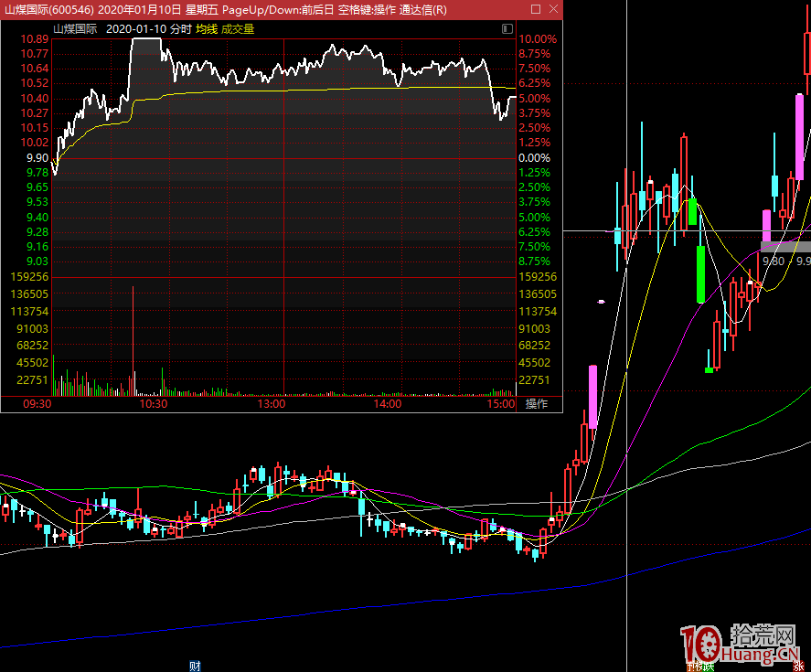Click the 15:00 time axis marker

pyautogui.click(x=501, y=404)
